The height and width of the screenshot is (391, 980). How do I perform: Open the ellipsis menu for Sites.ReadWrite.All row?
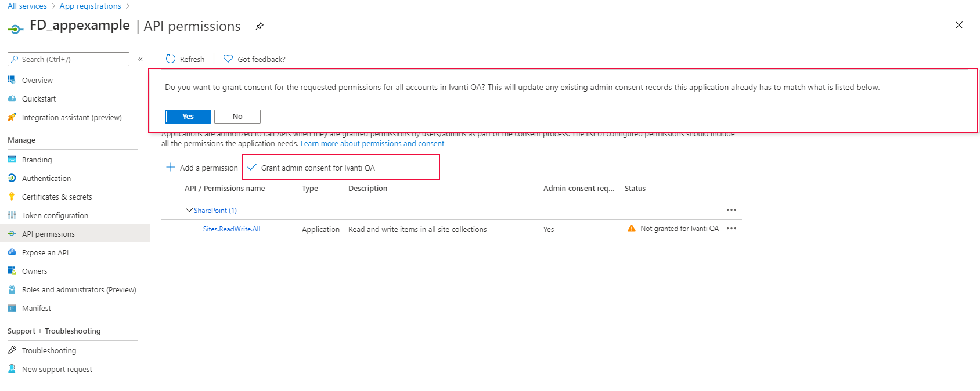732,229
